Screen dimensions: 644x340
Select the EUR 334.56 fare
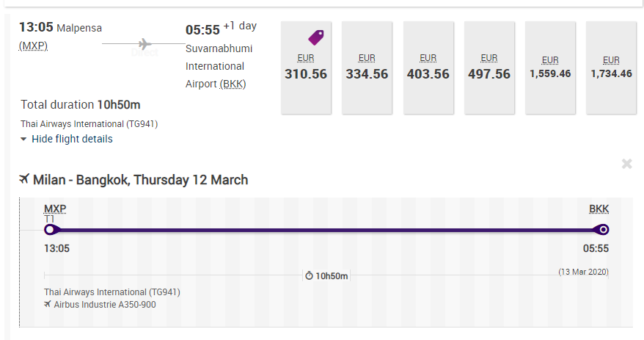coord(367,68)
